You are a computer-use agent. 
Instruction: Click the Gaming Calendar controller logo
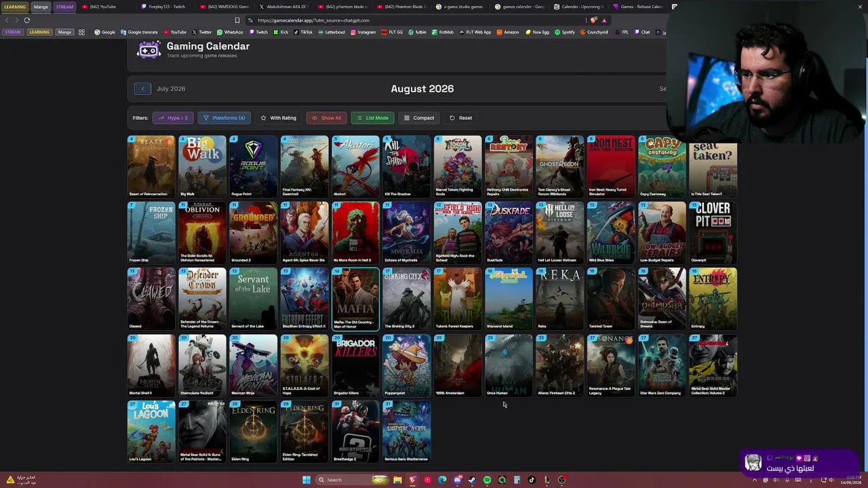pyautogui.click(x=149, y=49)
